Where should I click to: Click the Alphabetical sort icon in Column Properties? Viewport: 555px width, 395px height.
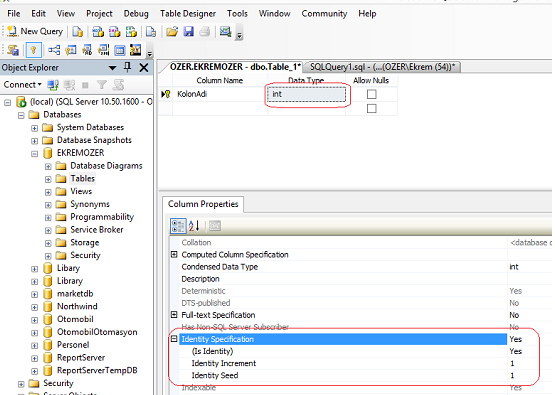pos(194,226)
